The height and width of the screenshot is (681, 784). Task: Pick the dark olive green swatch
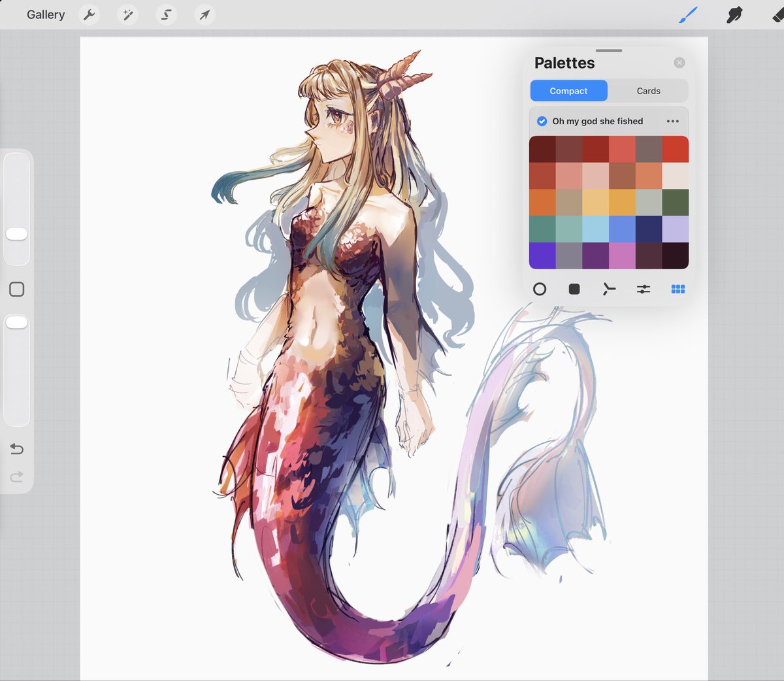tap(676, 203)
